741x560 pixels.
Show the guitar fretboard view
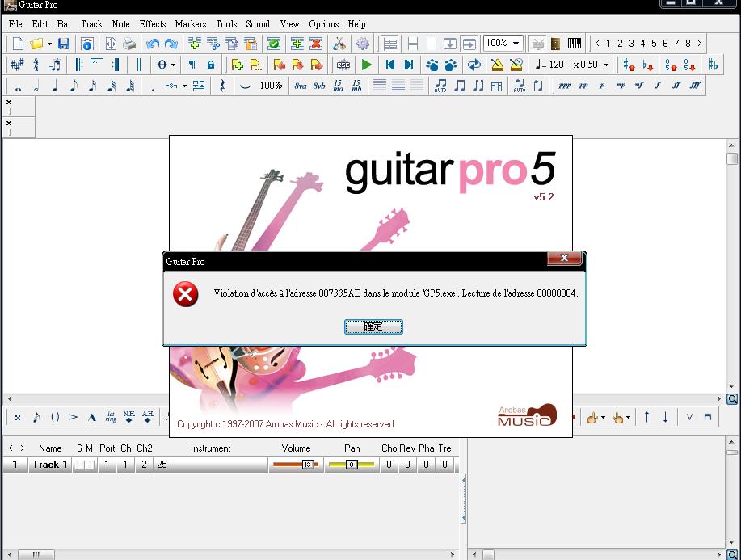(556, 44)
